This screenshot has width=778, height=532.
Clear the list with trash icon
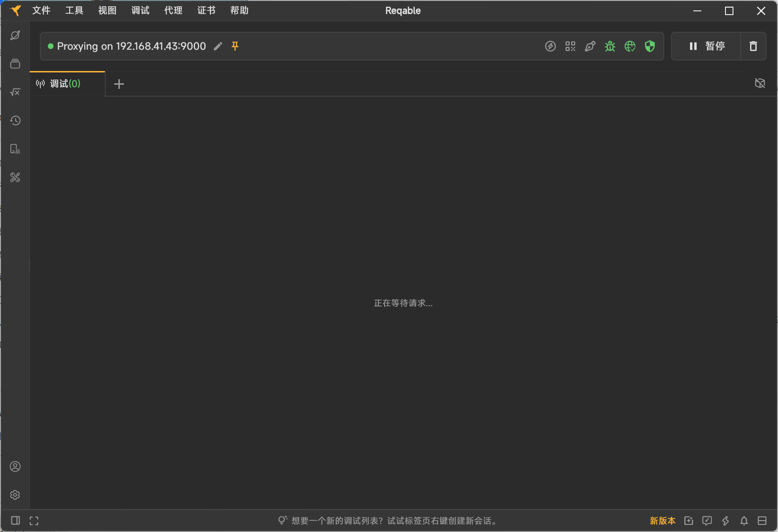[753, 46]
